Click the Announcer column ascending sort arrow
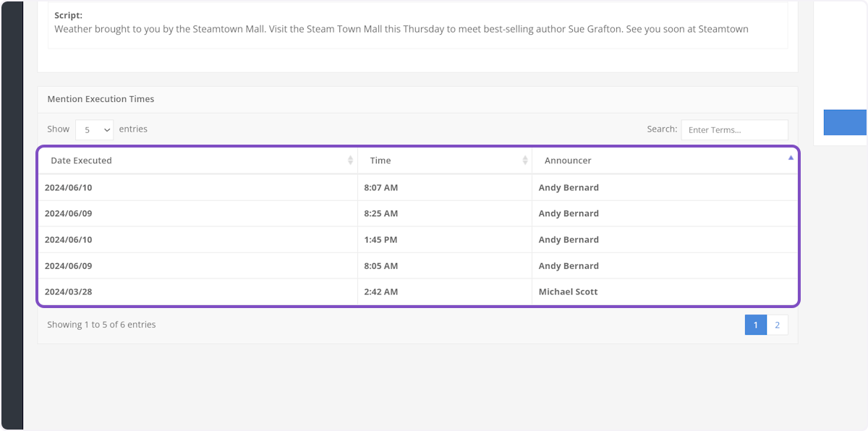Screen dimensions: 868x431 point(791,158)
